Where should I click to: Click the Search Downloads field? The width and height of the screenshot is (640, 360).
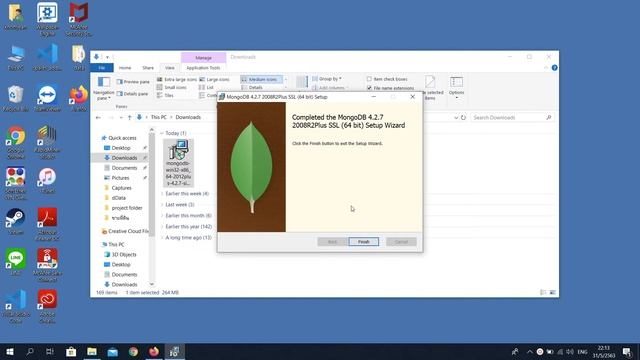click(513, 118)
